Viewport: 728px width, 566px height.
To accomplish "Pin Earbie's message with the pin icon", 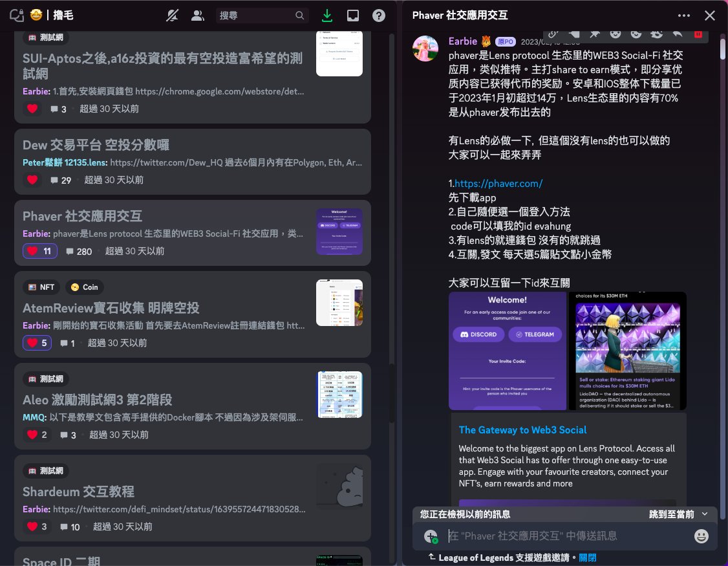I will coord(594,34).
